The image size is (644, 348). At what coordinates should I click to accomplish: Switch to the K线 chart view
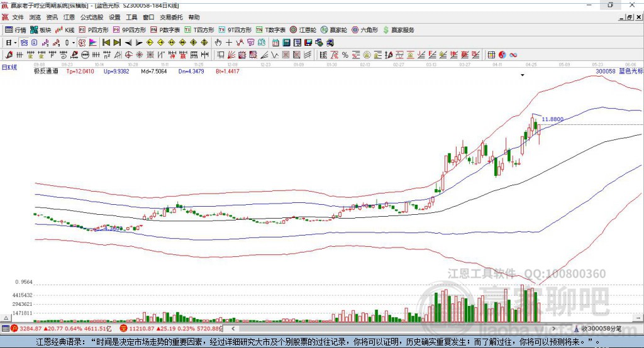[65, 30]
